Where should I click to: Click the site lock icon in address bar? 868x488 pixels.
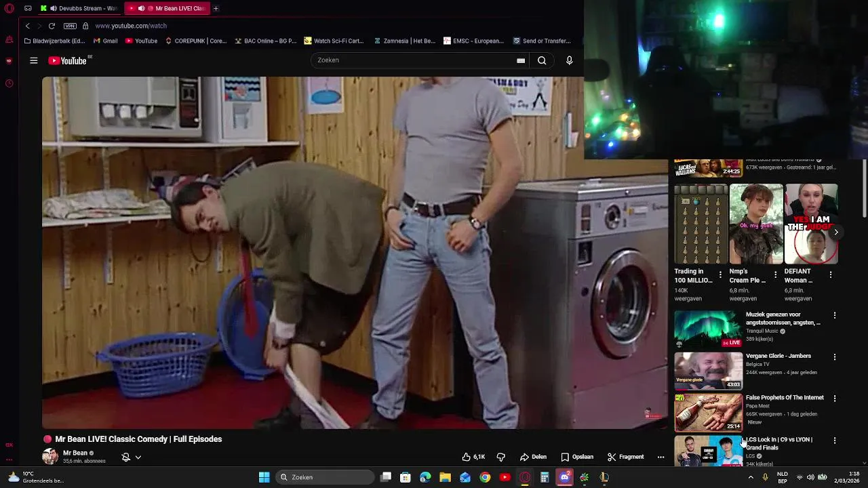[x=85, y=26]
